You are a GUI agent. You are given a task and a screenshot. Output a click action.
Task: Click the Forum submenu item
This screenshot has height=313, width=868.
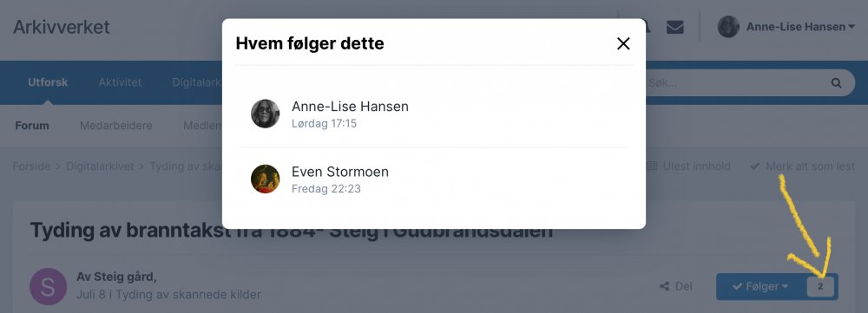(x=32, y=126)
